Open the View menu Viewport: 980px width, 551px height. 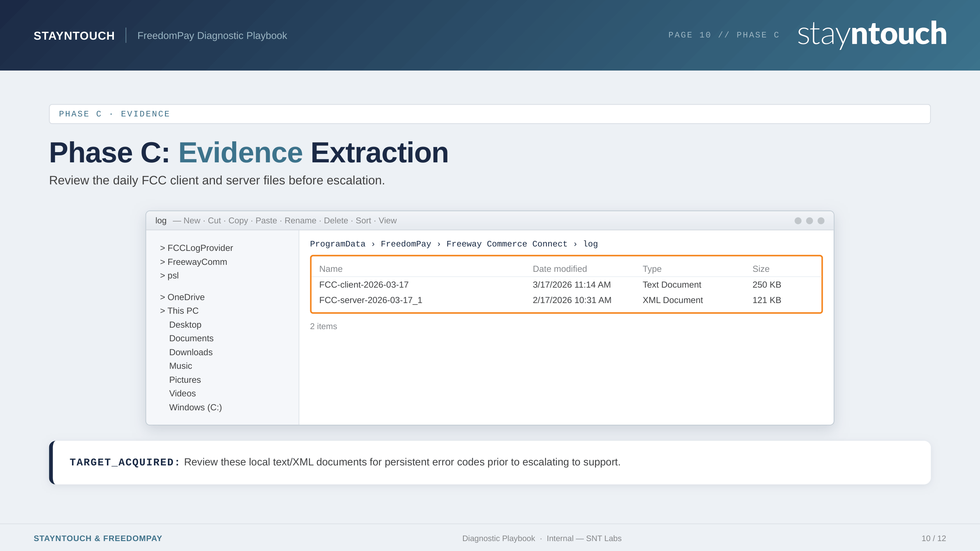point(387,221)
